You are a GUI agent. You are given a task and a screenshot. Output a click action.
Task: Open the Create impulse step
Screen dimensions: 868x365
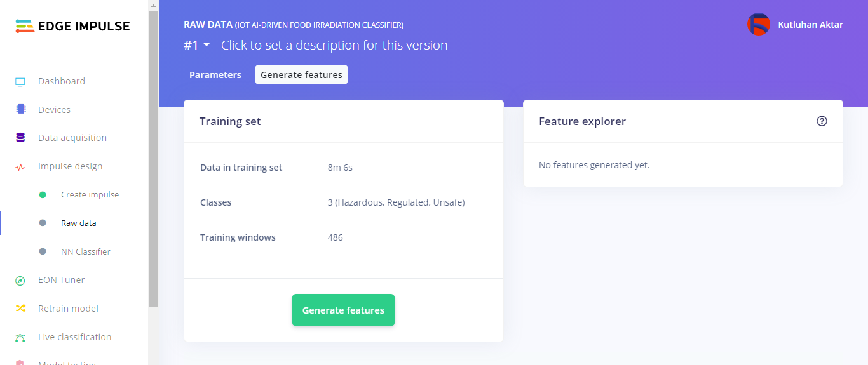coord(90,195)
